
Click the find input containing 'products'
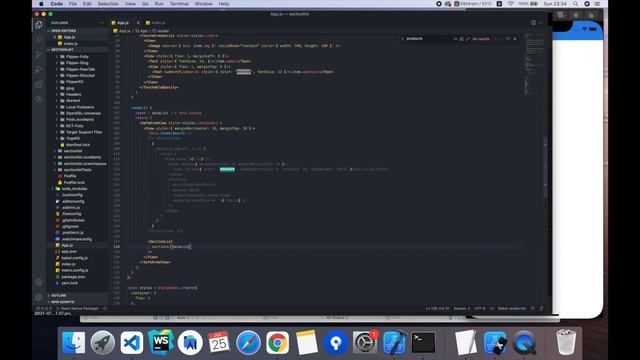[x=429, y=39]
